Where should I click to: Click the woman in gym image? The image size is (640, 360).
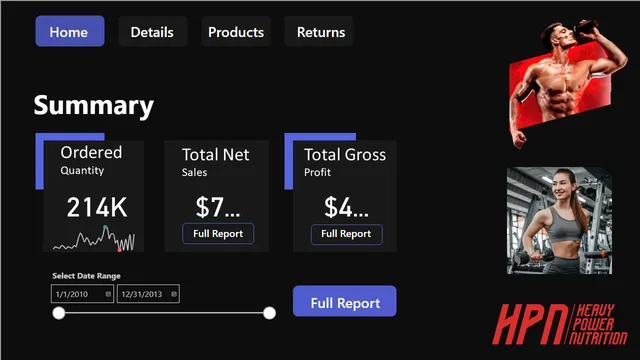pos(559,220)
